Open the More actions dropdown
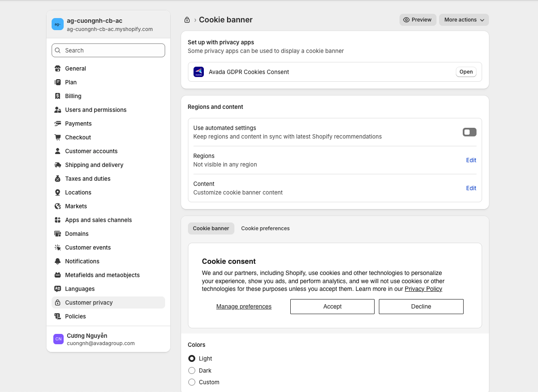This screenshot has height=392, width=538. (464, 20)
